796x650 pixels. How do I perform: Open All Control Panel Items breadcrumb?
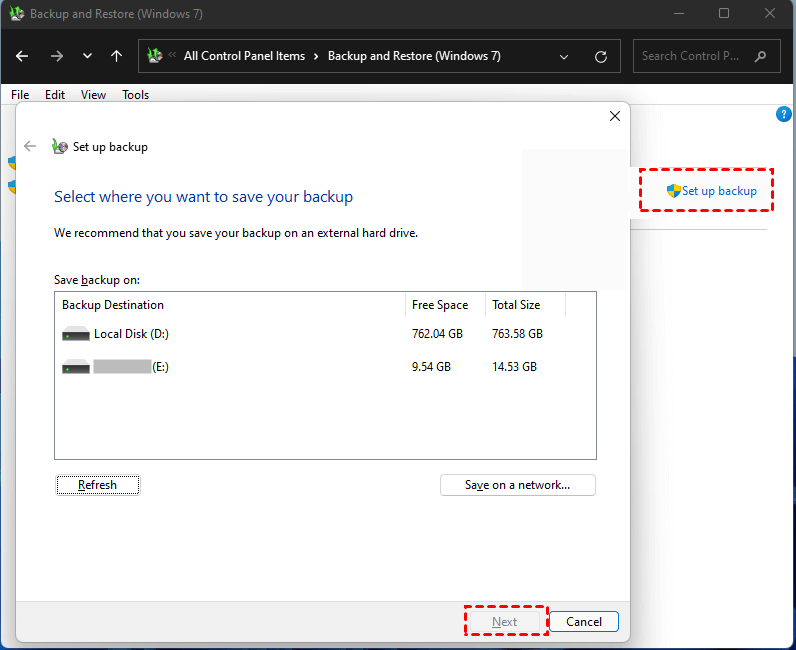pos(244,56)
